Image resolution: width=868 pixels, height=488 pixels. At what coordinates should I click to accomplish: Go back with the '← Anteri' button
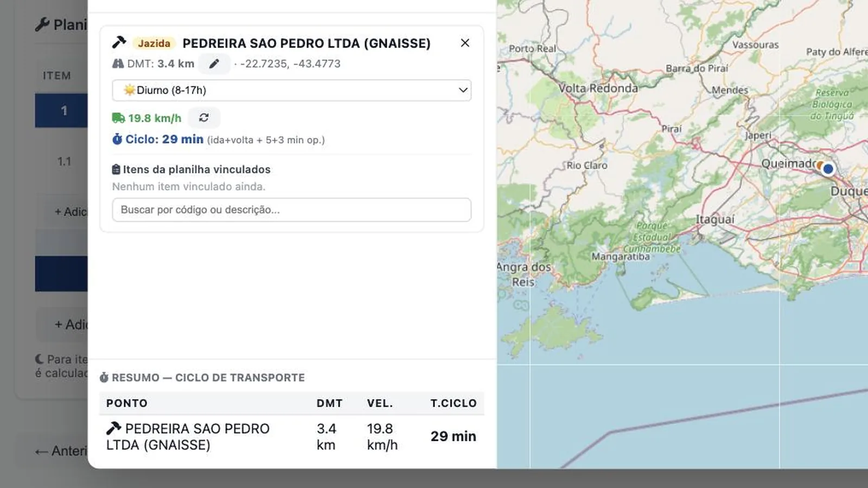(x=61, y=451)
